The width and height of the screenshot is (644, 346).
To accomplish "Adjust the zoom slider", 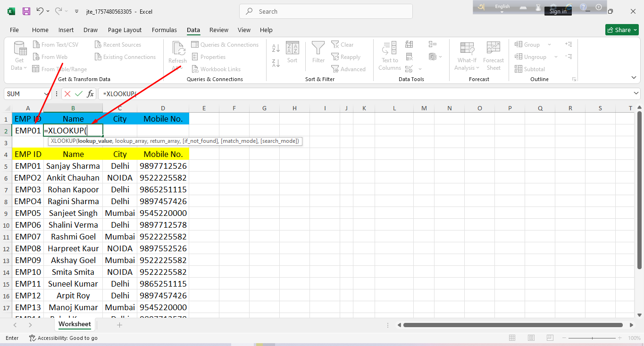I will point(591,338).
